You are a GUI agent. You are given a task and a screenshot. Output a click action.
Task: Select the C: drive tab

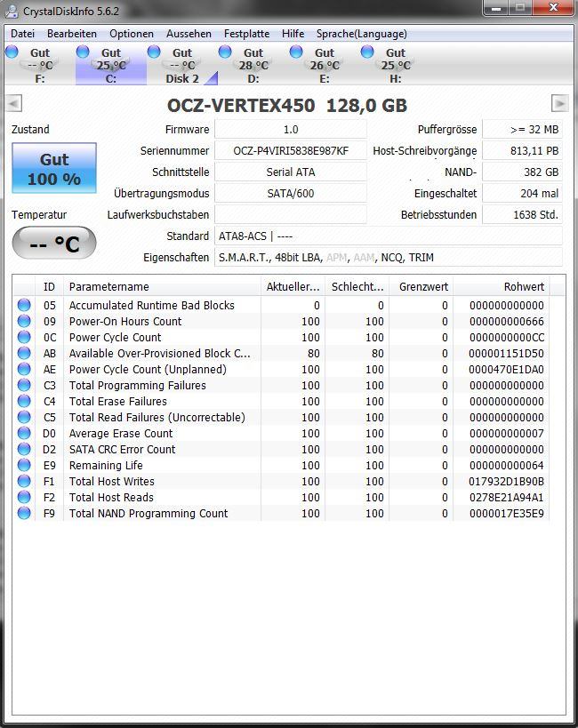pyautogui.click(x=111, y=65)
